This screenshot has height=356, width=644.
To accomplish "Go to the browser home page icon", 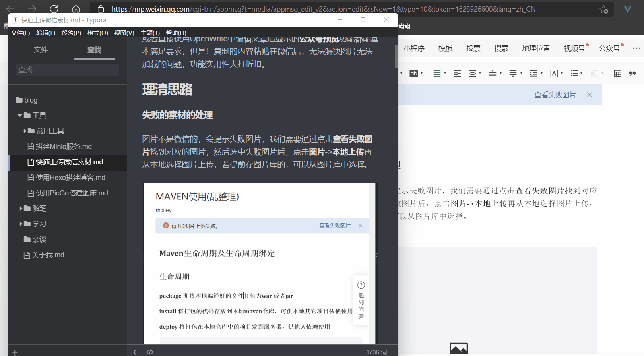I will (x=76, y=9).
